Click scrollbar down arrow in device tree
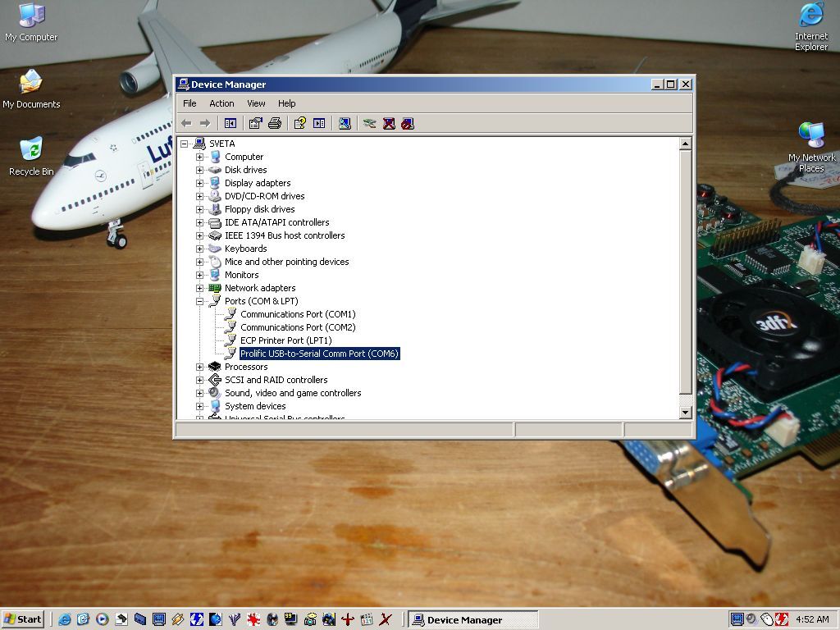This screenshot has height=630, width=840. [685, 412]
